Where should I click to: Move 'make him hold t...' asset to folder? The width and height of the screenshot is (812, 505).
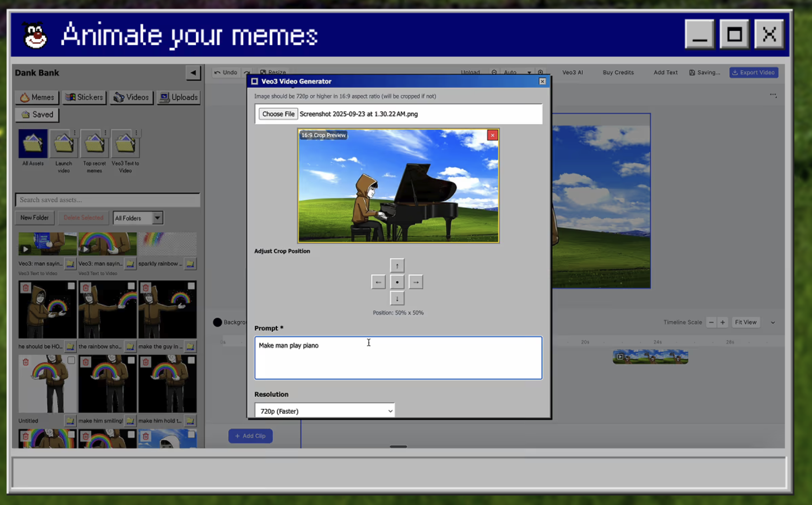point(190,421)
